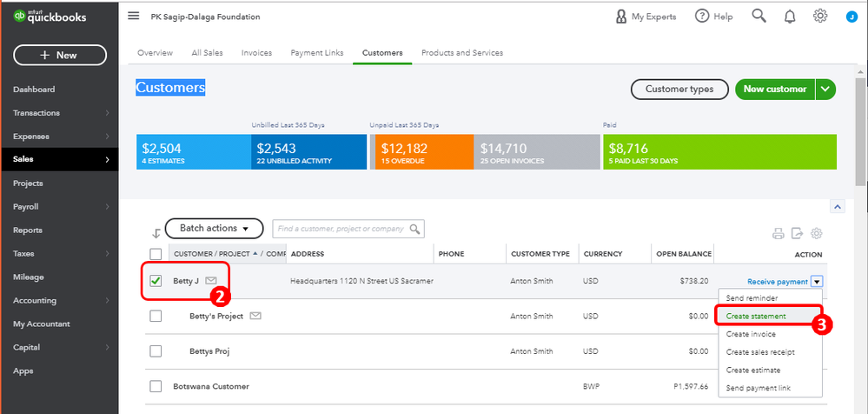Toggle the Receive payment dropdown arrow
The image size is (868, 414).
click(x=817, y=282)
